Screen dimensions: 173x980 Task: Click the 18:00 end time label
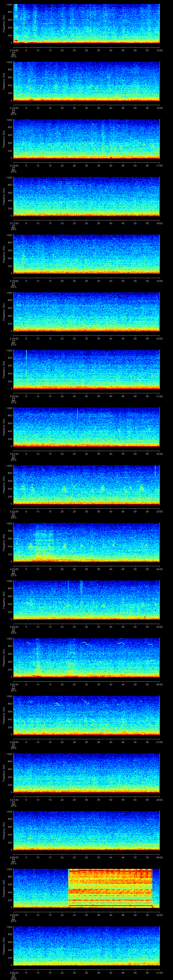(159, 223)
